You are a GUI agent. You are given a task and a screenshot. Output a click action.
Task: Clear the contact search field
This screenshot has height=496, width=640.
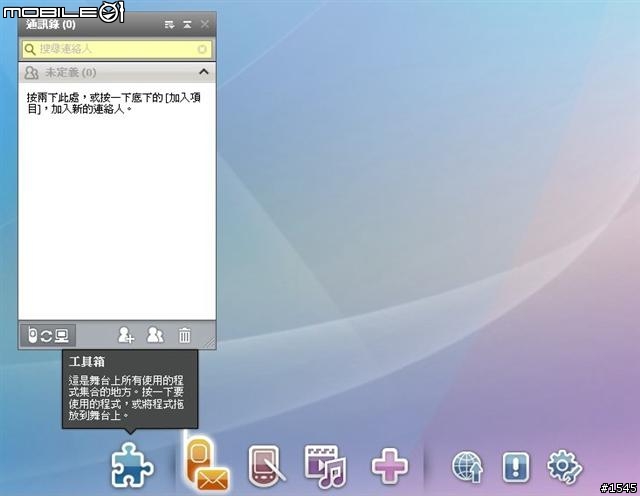pos(202,49)
